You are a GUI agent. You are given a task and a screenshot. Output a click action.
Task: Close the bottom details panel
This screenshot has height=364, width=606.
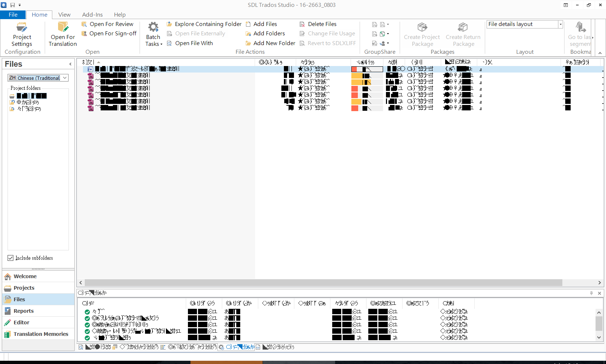coord(600,293)
